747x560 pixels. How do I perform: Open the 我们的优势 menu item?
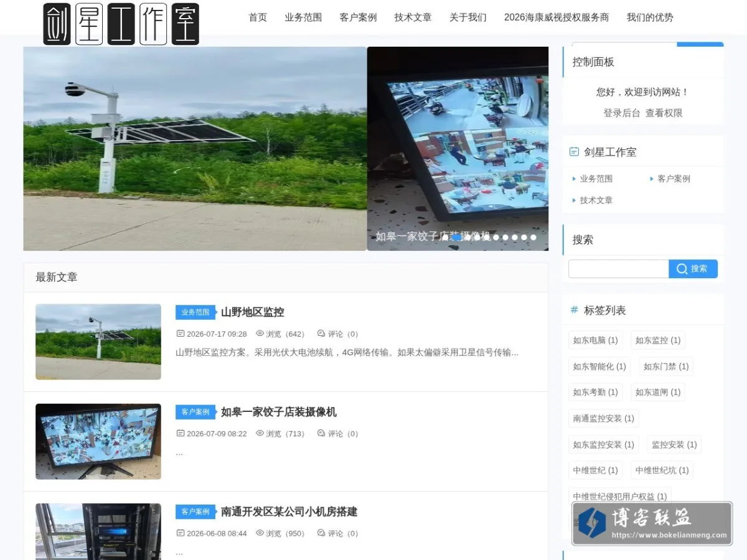tap(650, 17)
